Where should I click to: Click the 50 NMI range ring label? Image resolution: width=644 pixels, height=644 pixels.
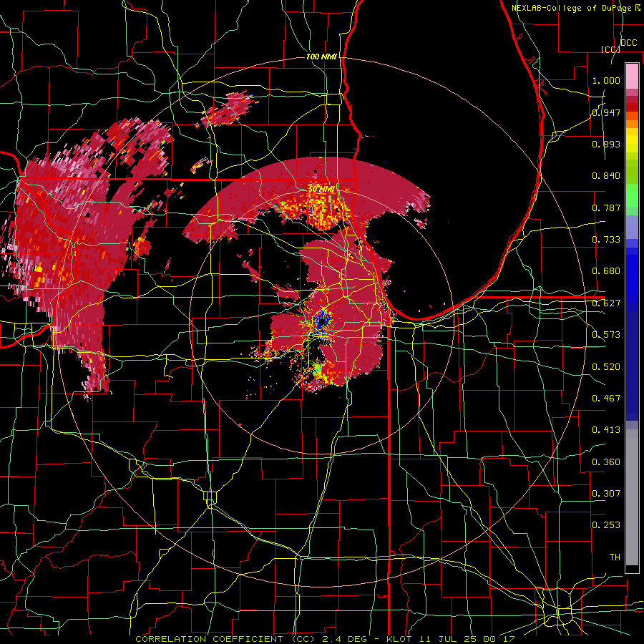(321, 189)
